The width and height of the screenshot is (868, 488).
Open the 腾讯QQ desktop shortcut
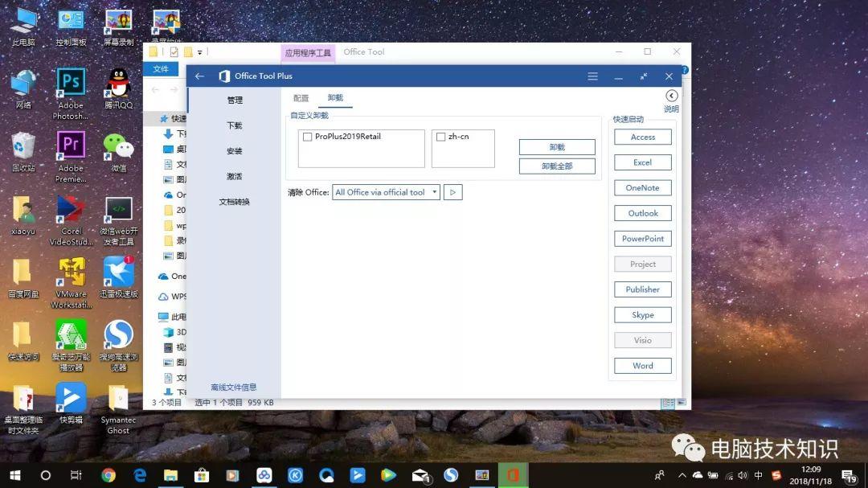pyautogui.click(x=118, y=88)
